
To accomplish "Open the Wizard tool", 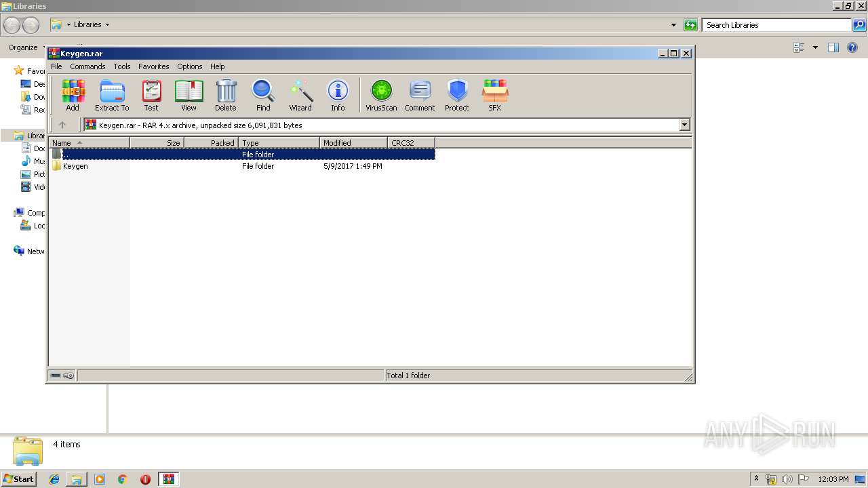I will (300, 95).
